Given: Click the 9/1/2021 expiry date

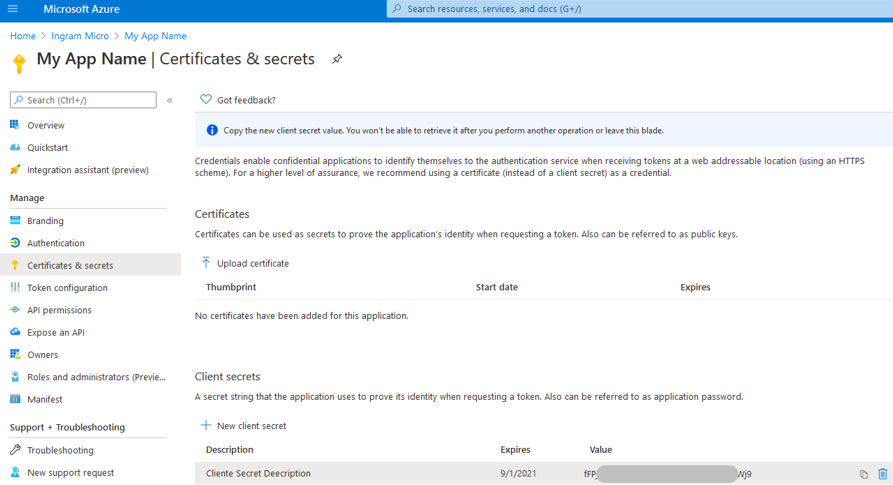Looking at the screenshot, I should coord(518,474).
